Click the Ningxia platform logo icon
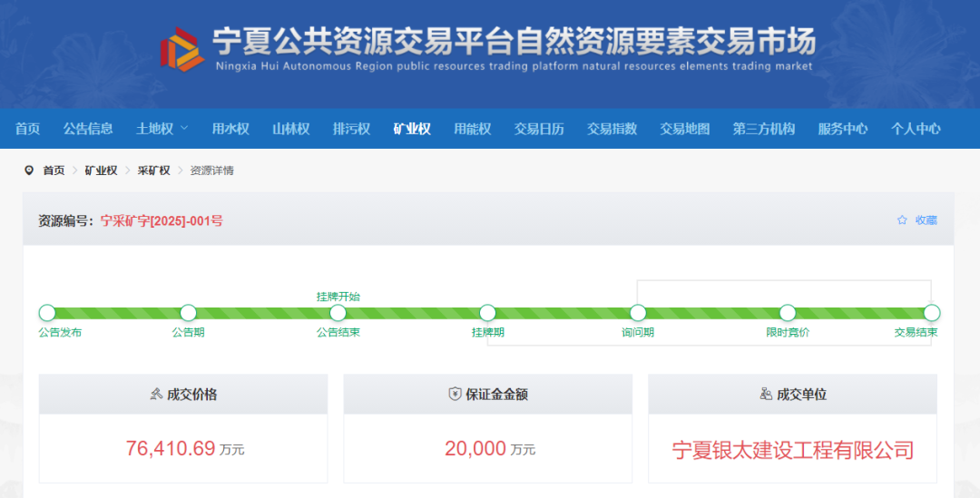This screenshot has height=498, width=980. coord(182,49)
